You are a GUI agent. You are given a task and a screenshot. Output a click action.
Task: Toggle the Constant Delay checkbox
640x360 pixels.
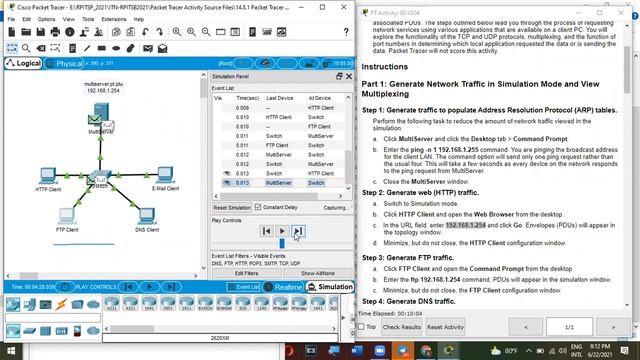tap(258, 207)
